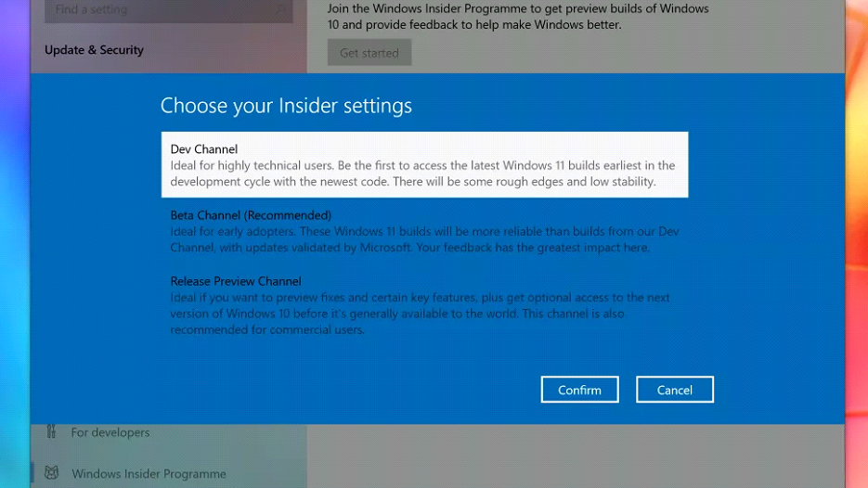Focus the Find a setting search box
Image resolution: width=868 pixels, height=488 pixels.
168,10
